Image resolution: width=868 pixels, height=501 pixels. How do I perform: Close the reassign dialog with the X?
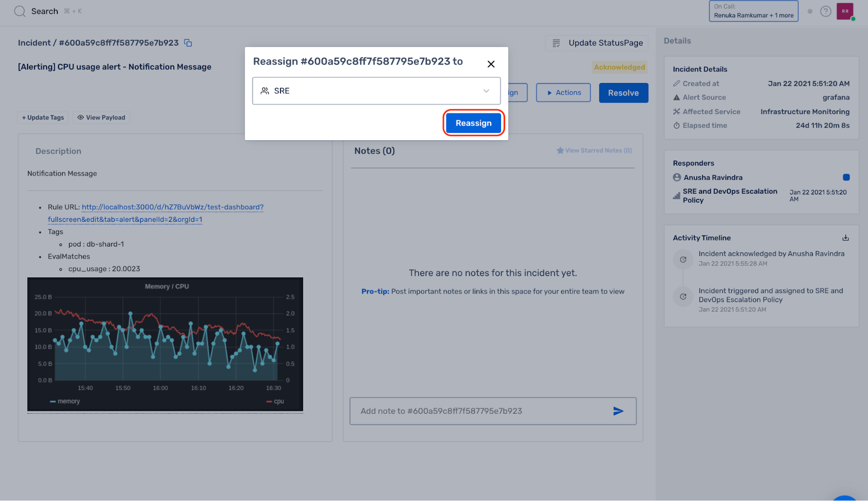tap(491, 64)
